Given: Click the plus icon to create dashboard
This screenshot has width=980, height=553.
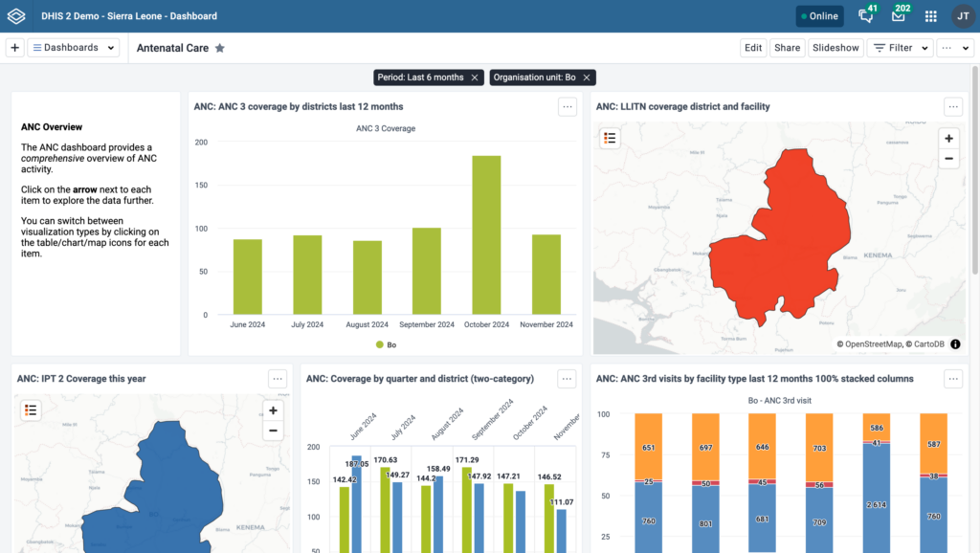Looking at the screenshot, I should point(15,48).
